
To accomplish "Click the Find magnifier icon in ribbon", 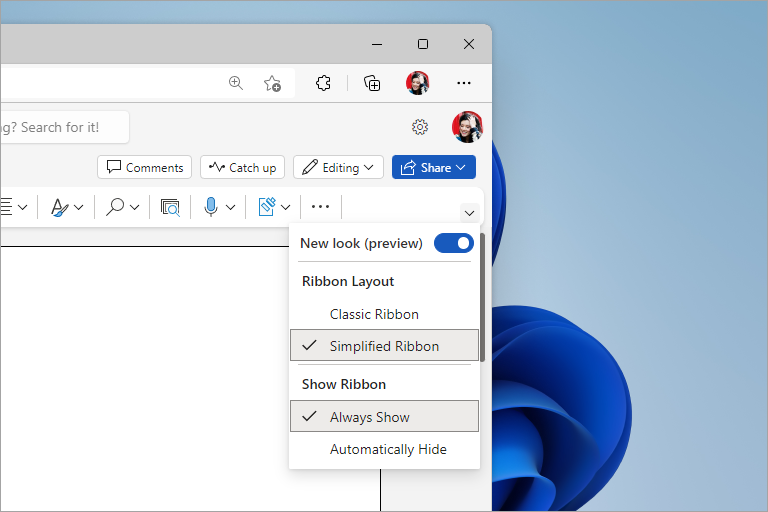I will point(115,206).
